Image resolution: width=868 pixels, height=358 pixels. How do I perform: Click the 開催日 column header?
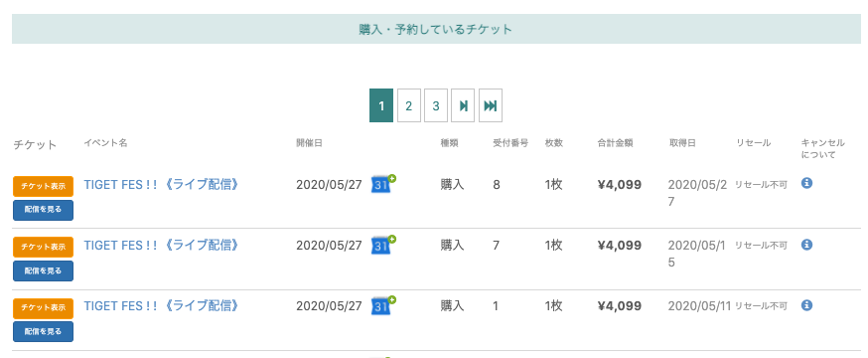[309, 143]
